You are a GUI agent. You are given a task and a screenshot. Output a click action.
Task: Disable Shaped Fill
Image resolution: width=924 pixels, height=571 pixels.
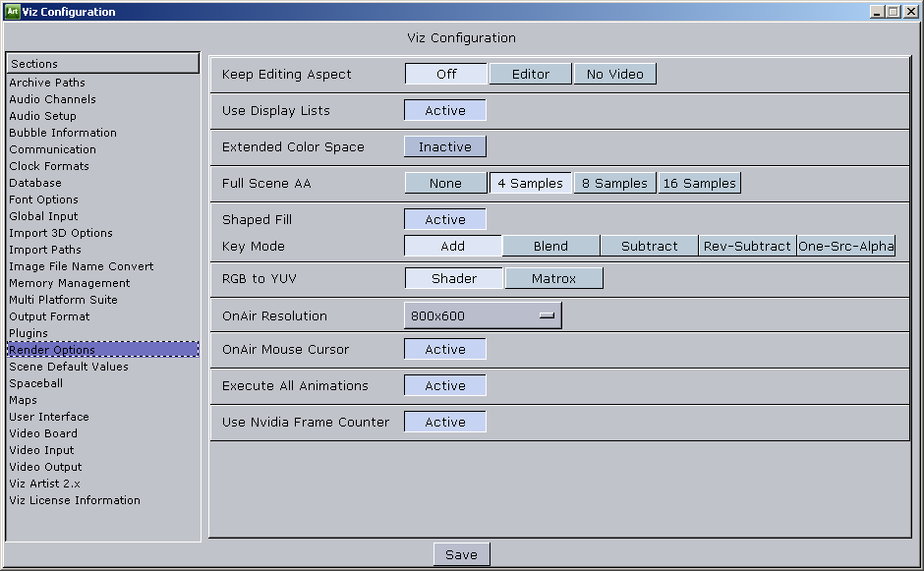pyautogui.click(x=444, y=218)
